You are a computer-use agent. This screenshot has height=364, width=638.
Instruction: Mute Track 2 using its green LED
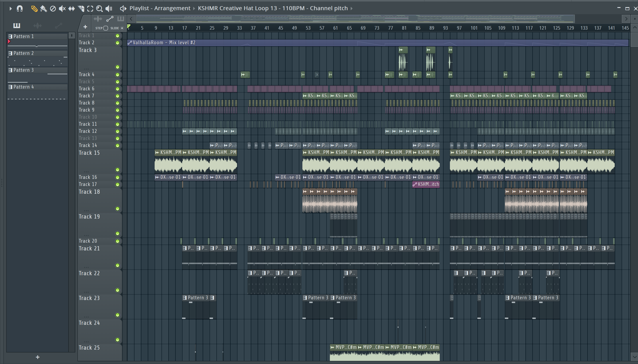[117, 43]
